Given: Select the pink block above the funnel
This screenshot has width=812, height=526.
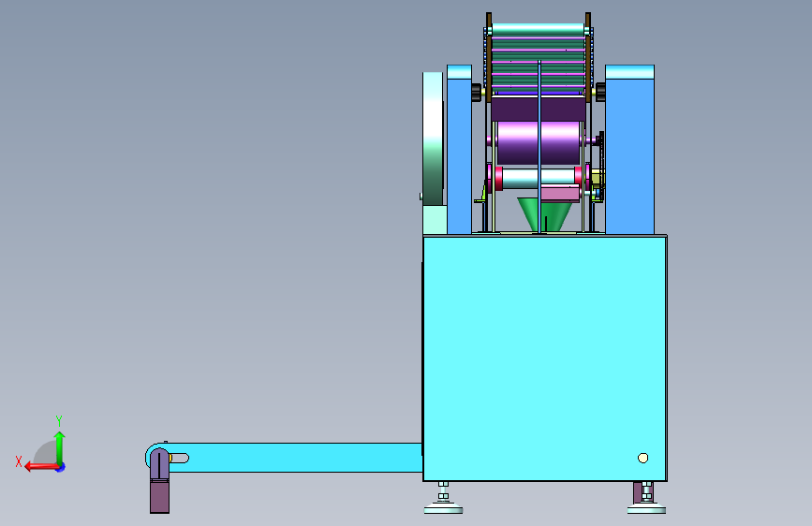Looking at the screenshot, I should pyautogui.click(x=560, y=194).
